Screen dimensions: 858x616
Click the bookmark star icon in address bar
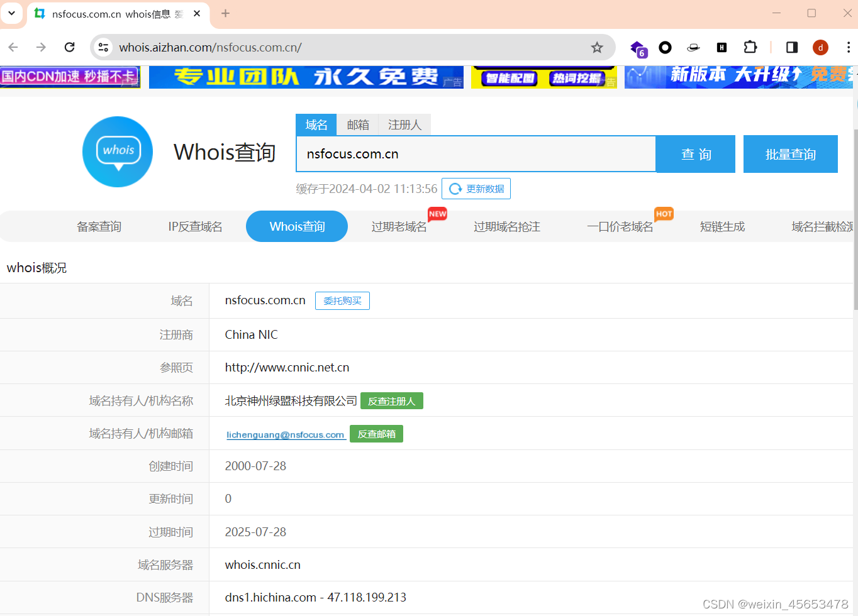tap(597, 47)
